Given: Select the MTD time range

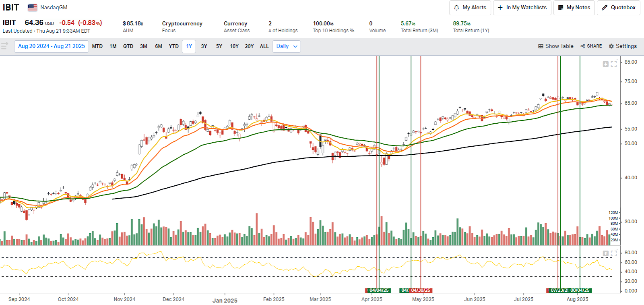Looking at the screenshot, I should (x=97, y=46).
